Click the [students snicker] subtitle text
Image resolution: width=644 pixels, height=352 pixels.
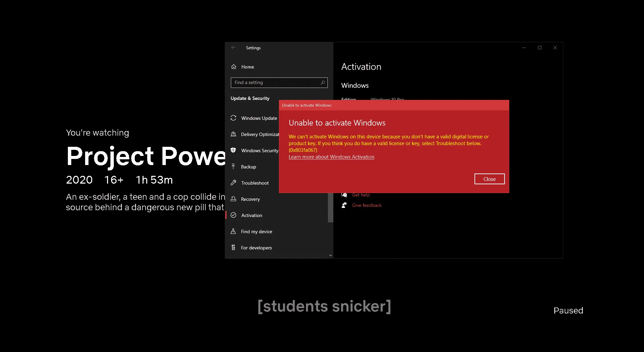pos(324,306)
